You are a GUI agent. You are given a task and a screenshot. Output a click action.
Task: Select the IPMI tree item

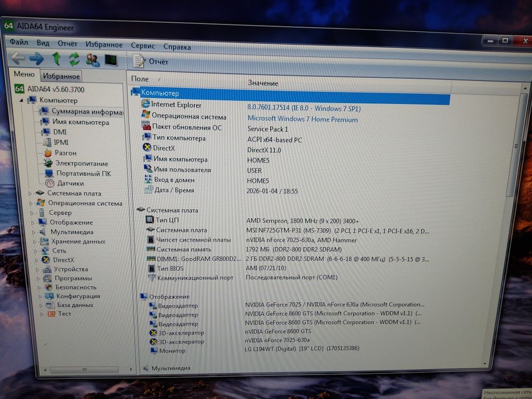(x=61, y=142)
